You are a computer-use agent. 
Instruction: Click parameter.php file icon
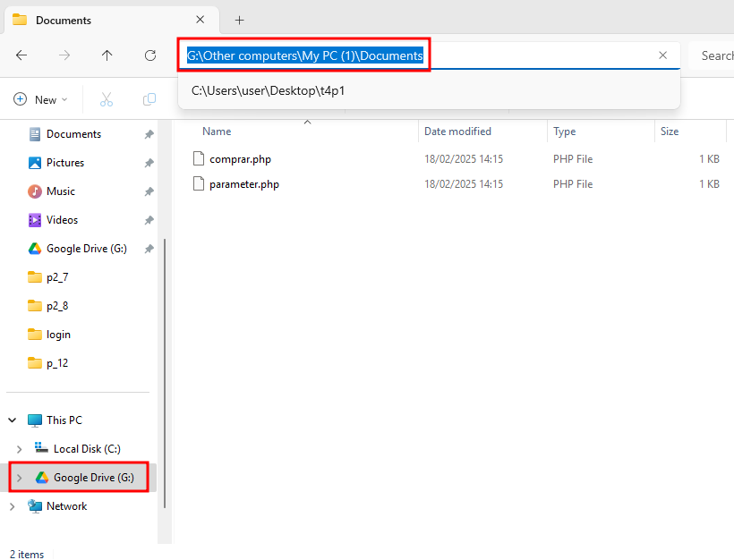(x=199, y=184)
